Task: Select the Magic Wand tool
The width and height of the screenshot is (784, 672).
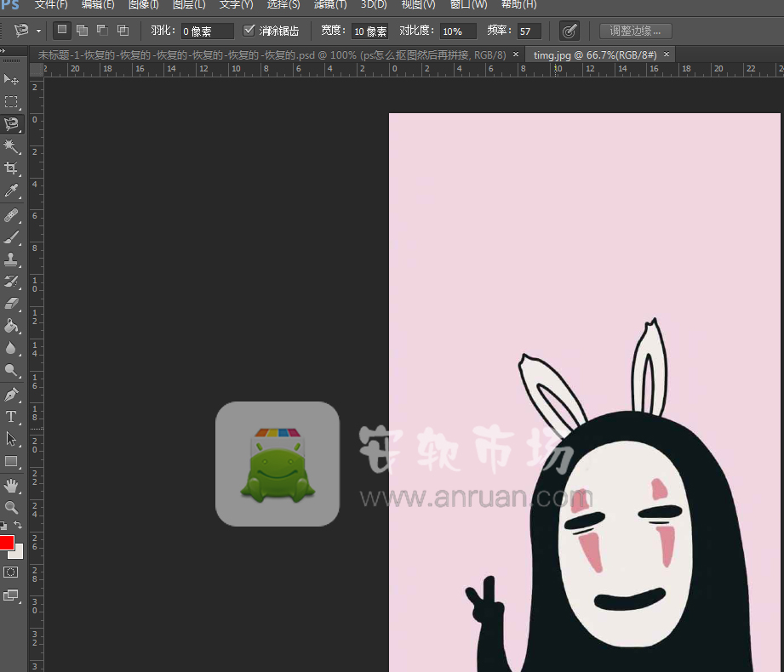Action: point(12,146)
